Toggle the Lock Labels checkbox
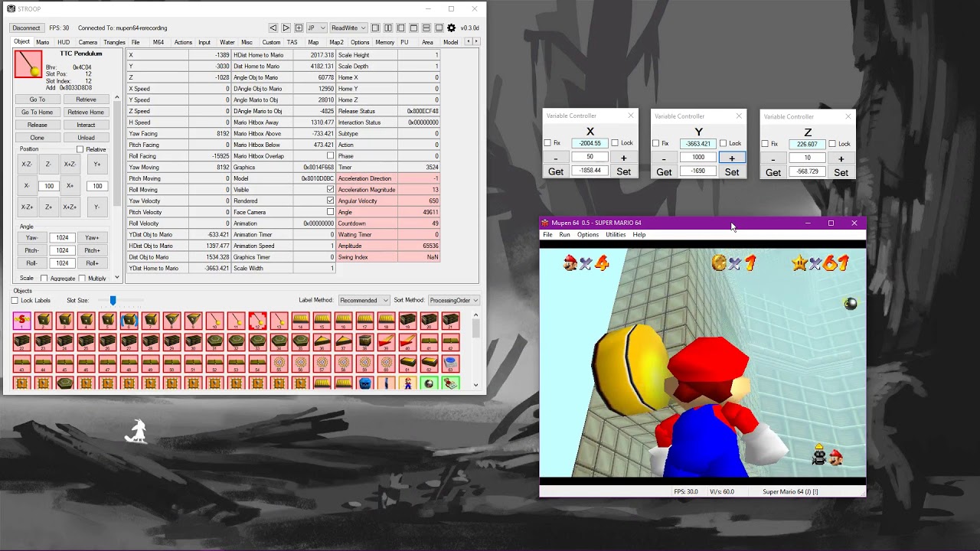 tap(15, 301)
